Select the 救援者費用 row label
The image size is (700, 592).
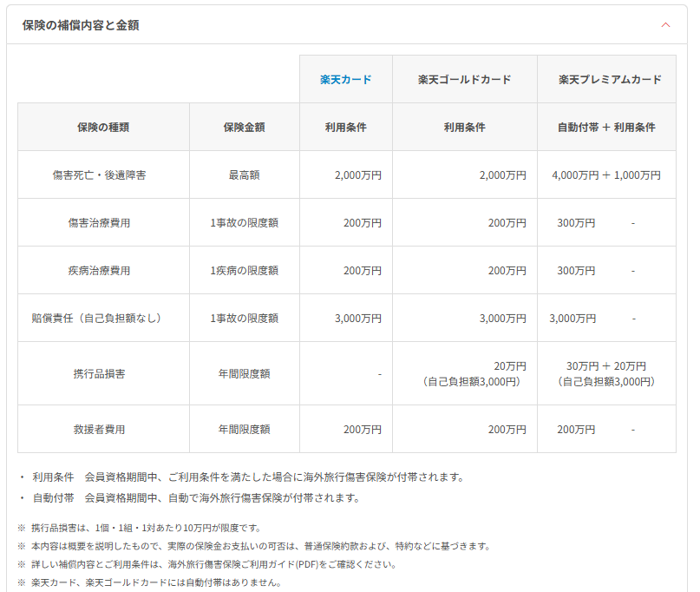point(99,430)
